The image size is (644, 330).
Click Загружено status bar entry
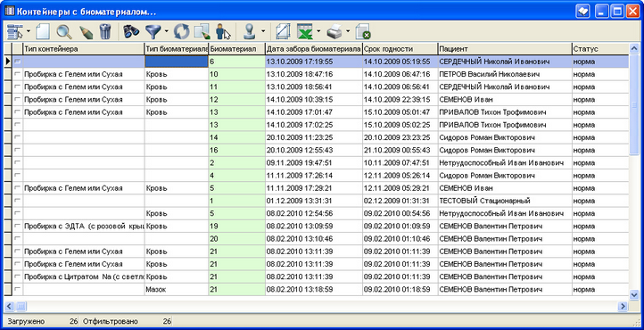pos(43,321)
